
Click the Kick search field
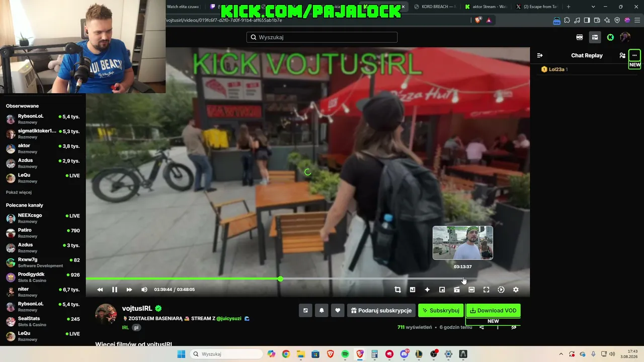322,37
